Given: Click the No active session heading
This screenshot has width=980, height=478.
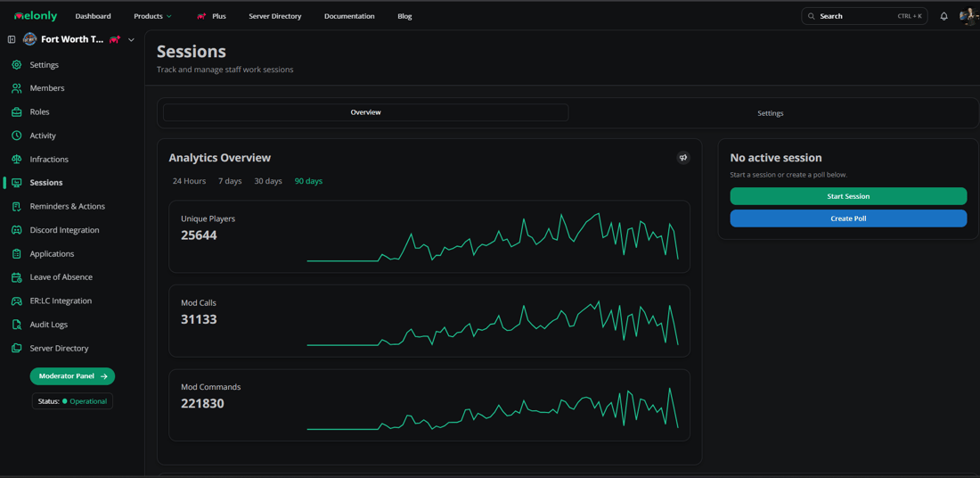Looking at the screenshot, I should pyautogui.click(x=776, y=158).
